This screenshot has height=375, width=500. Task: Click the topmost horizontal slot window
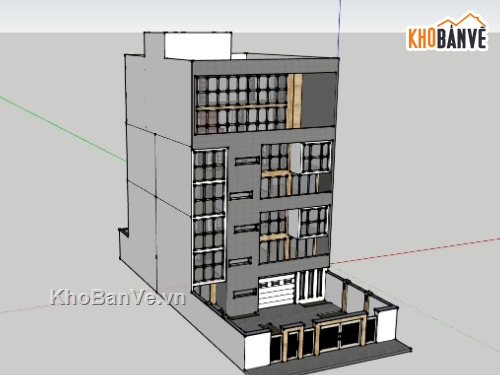[247, 161]
